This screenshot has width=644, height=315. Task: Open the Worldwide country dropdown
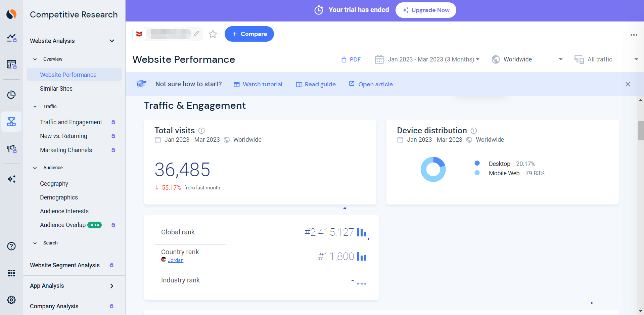click(527, 59)
